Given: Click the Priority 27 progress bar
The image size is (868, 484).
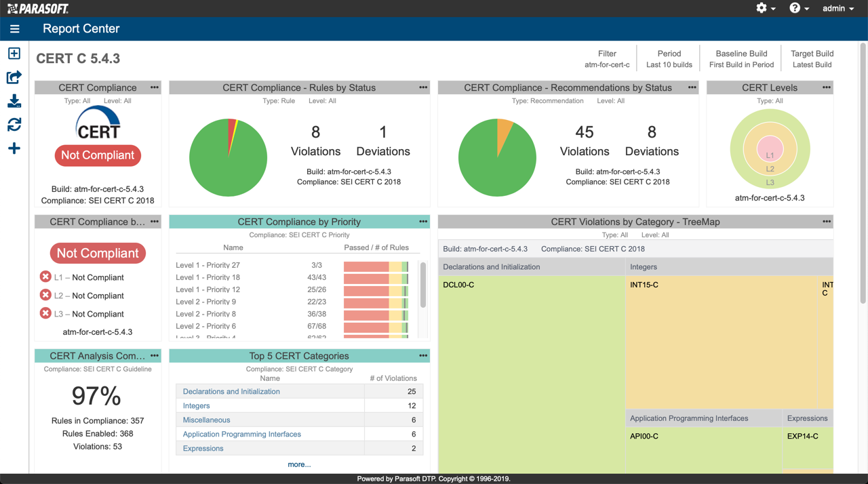Looking at the screenshot, I should coord(376,266).
